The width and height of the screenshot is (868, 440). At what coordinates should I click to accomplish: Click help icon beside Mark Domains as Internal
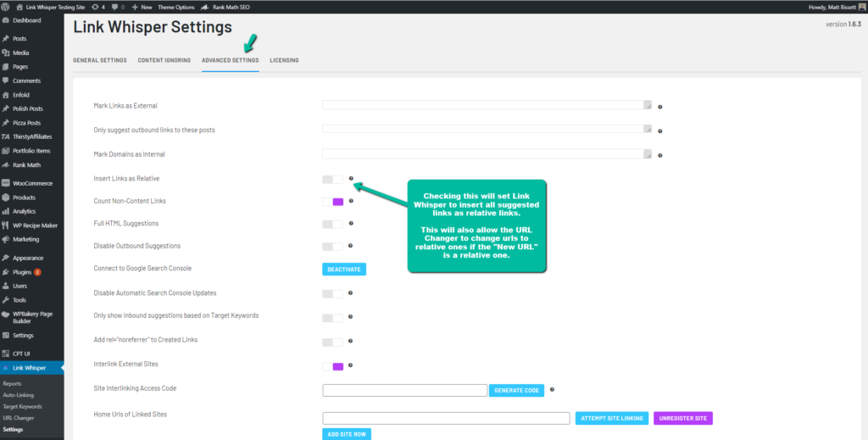[x=659, y=155]
